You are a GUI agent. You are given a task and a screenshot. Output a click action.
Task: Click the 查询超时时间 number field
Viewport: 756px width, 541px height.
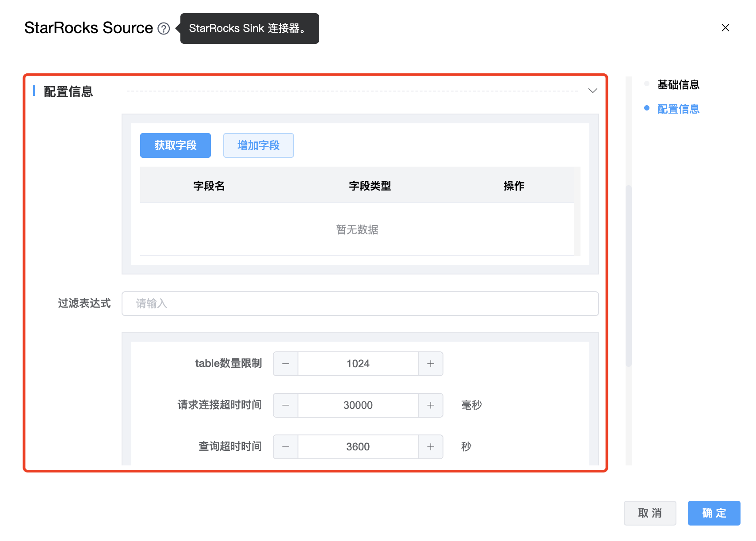pos(358,447)
